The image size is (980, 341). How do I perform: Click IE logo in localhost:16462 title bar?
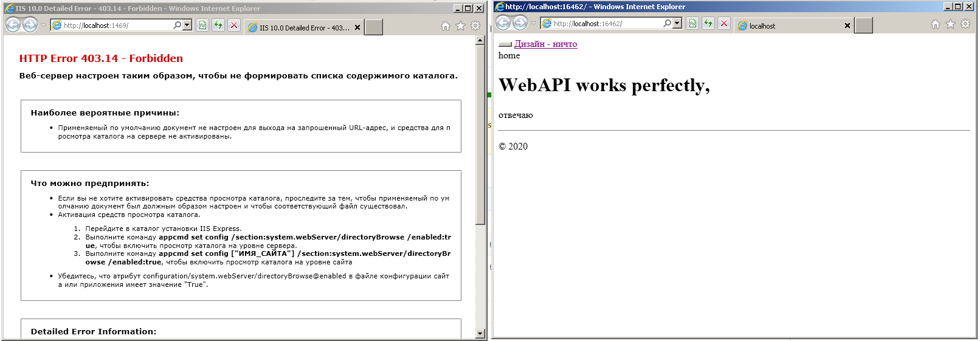click(x=500, y=7)
